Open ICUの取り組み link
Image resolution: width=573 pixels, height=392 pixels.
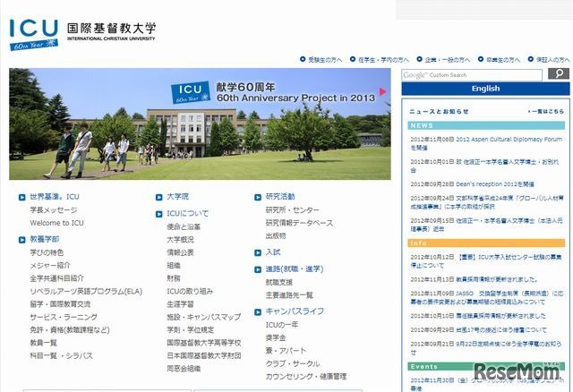tap(190, 291)
